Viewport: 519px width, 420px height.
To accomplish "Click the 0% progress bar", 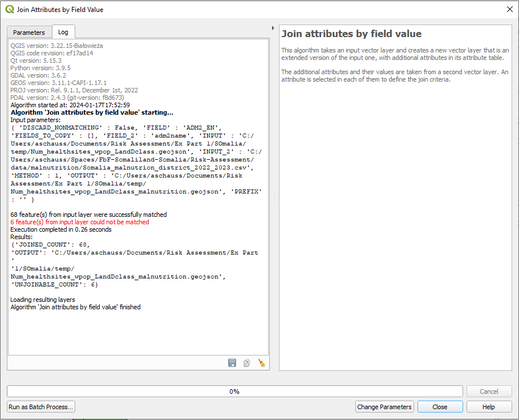I will point(234,391).
